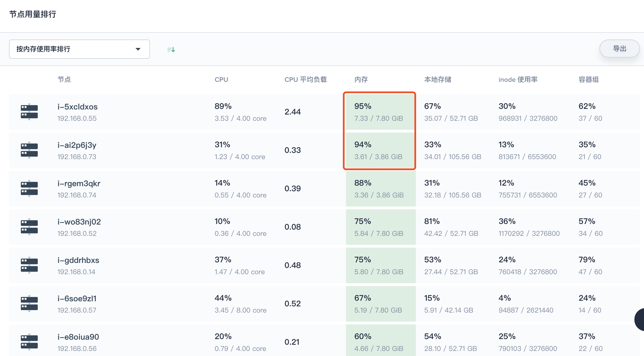The width and height of the screenshot is (644, 356).
Task: Click IP address 192.168.0.52
Action: click(x=77, y=234)
